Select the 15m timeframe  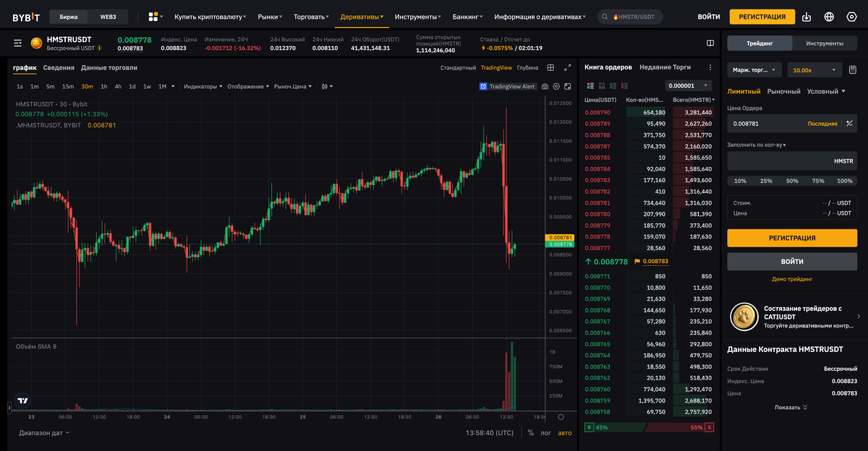tap(68, 86)
